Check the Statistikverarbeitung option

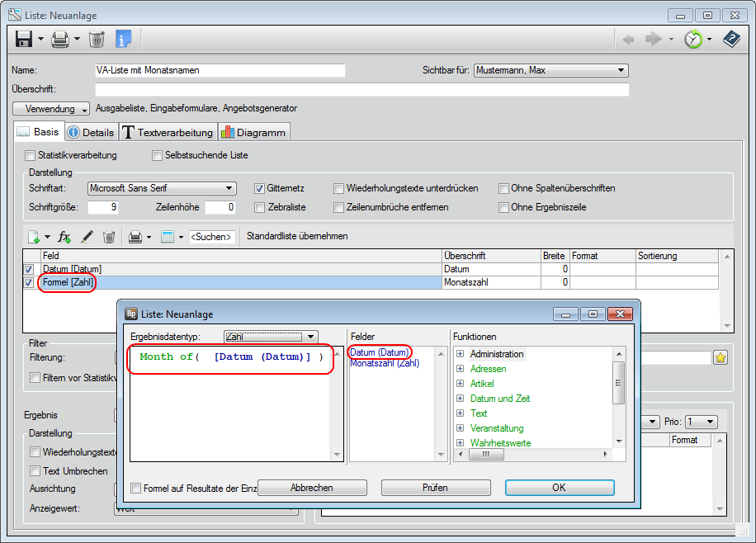point(31,155)
